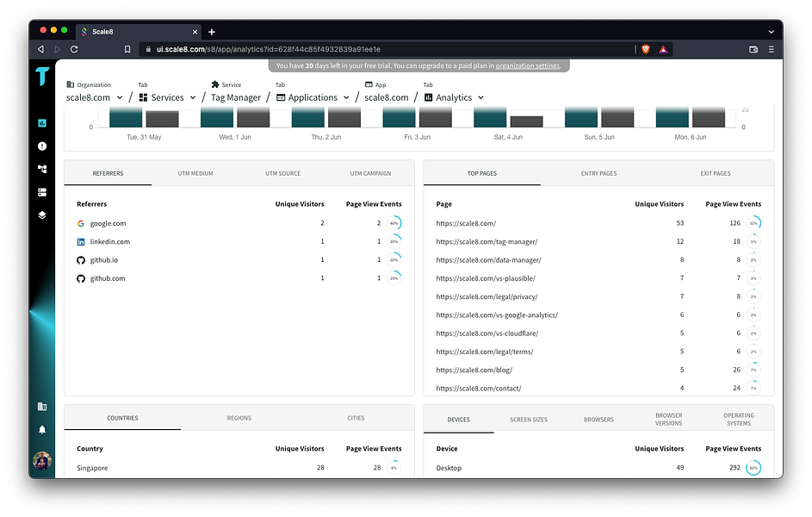
Task: Open the browser wallet icon
Action: (753, 49)
